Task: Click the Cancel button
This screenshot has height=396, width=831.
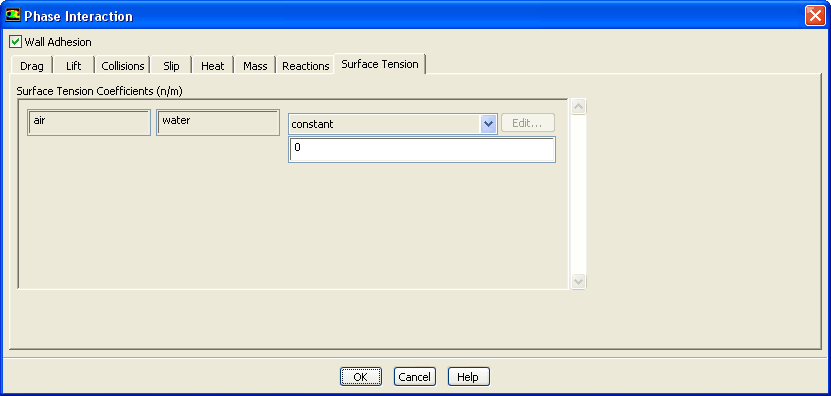Action: (x=414, y=377)
